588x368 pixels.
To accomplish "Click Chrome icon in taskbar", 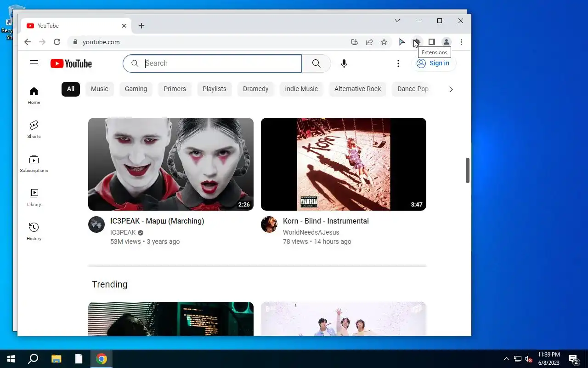I will coord(102,359).
